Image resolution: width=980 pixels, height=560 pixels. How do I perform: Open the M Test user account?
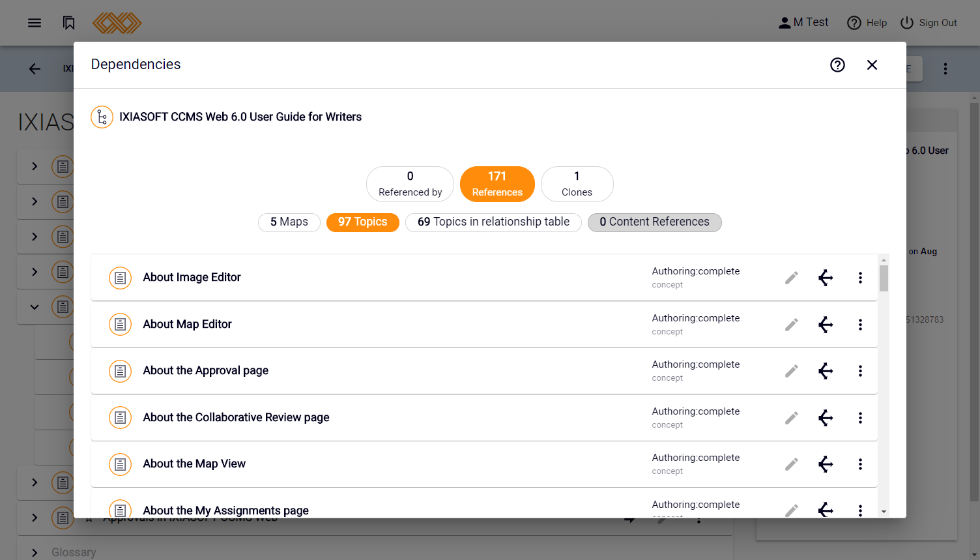click(803, 23)
